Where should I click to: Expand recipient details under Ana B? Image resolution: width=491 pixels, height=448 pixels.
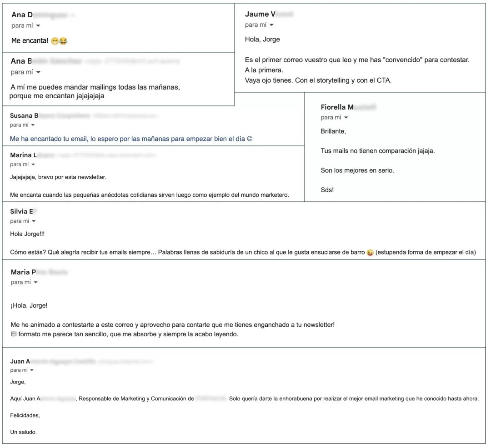coord(38,72)
